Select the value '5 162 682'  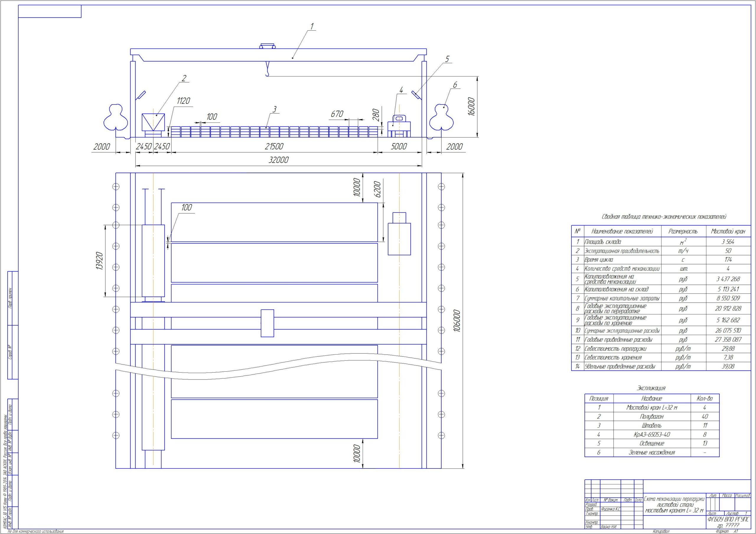tap(728, 320)
